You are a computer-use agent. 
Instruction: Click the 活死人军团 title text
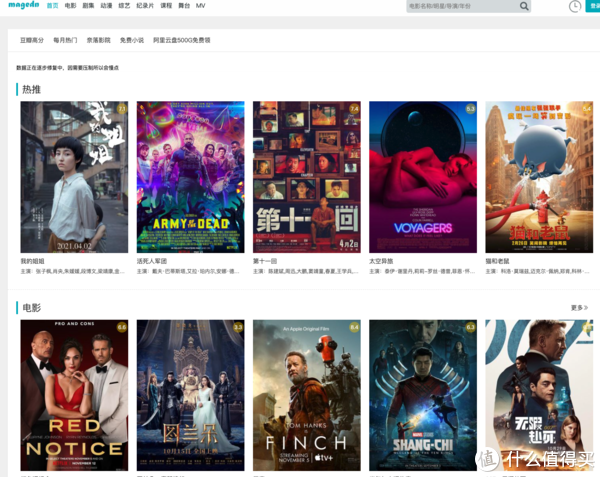click(152, 261)
